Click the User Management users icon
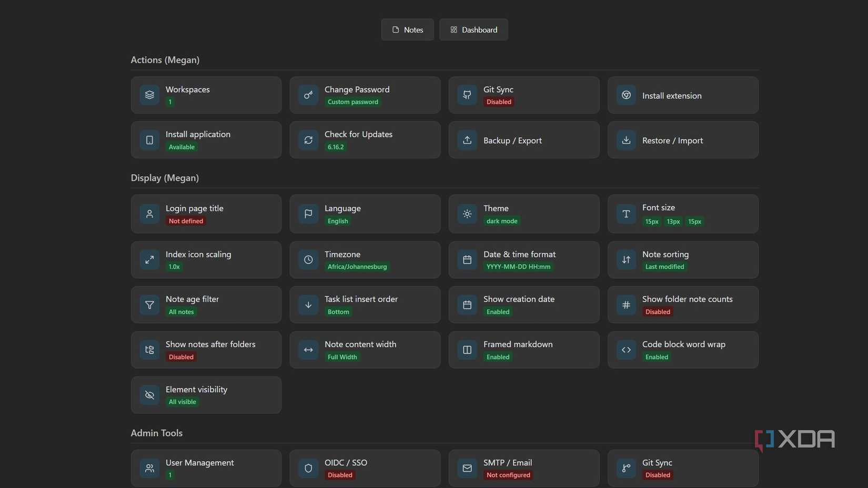Viewport: 868px width, 488px height. [149, 468]
